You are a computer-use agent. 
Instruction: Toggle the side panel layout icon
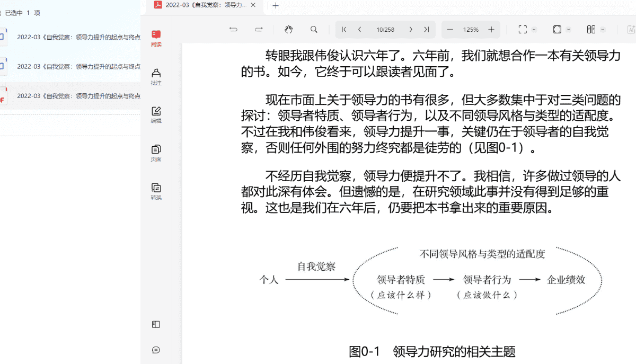pos(156,324)
